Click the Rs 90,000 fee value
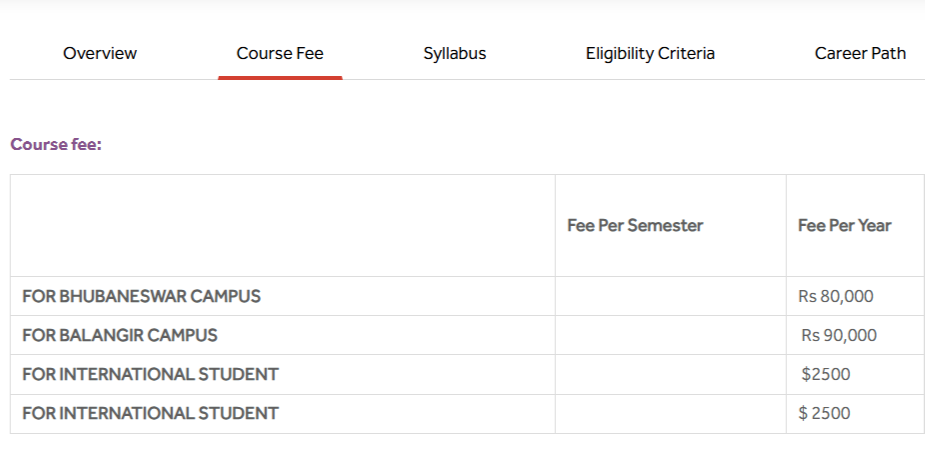The height and width of the screenshot is (454, 925). (x=839, y=335)
